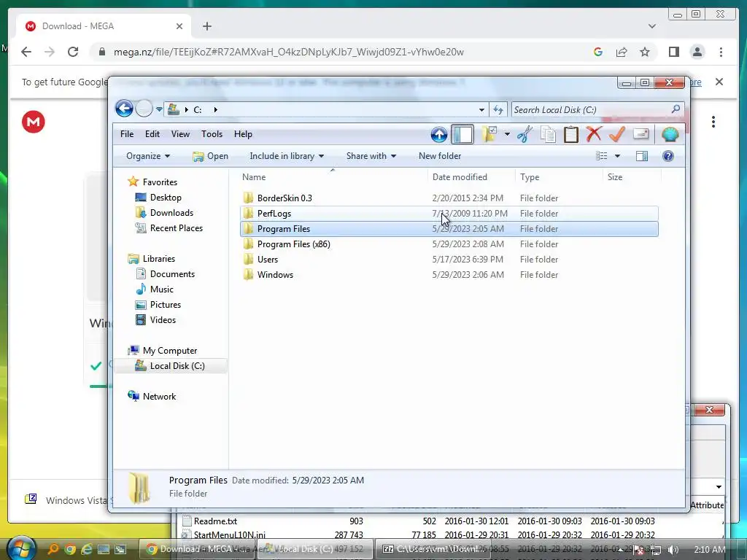747x560 pixels.
Task: Click the New folder button
Action: 440,156
